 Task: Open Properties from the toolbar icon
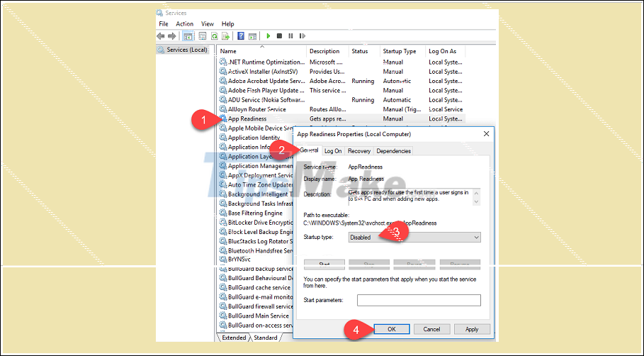coord(203,36)
